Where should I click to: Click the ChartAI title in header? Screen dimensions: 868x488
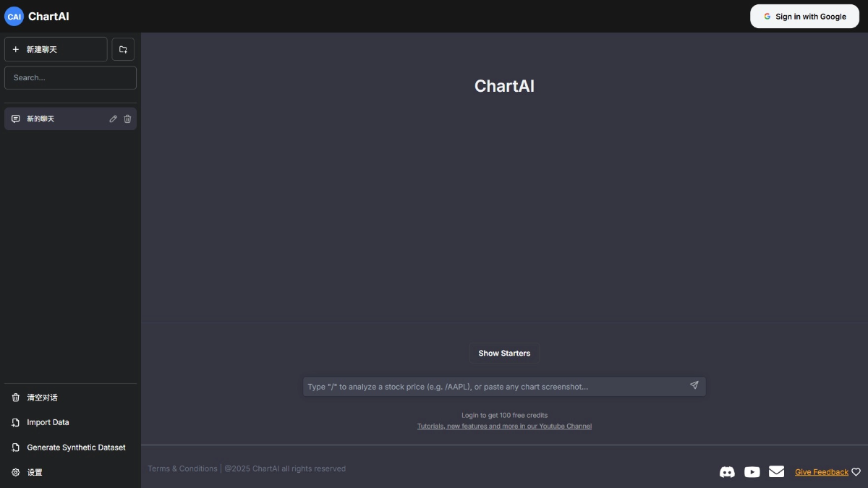[48, 16]
